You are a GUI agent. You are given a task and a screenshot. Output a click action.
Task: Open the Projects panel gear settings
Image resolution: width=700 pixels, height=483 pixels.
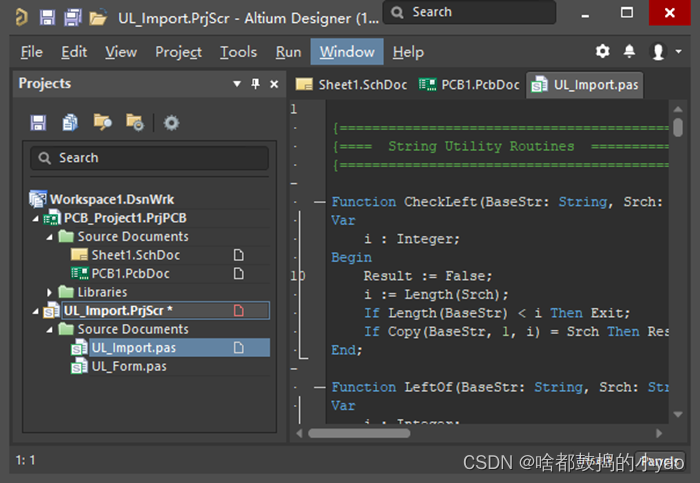pos(171,122)
